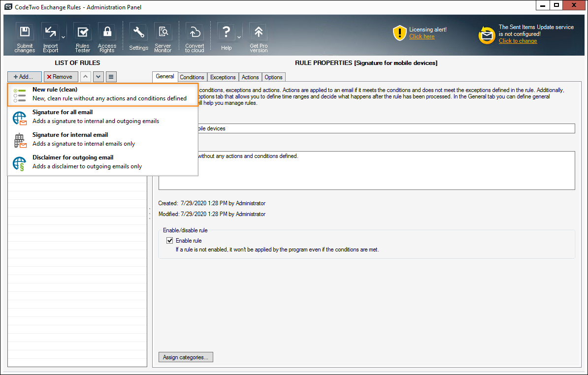Click the Signature for internal email building icon

coord(20,141)
